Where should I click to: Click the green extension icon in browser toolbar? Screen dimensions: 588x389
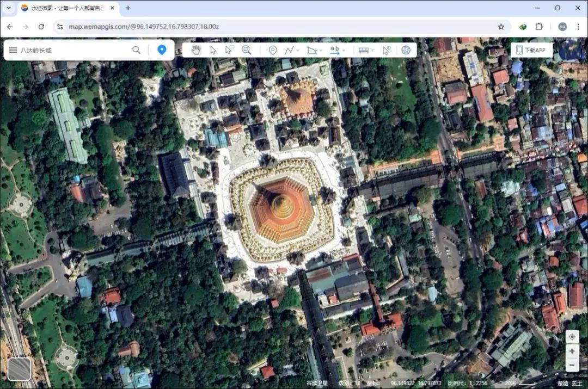coord(523,27)
